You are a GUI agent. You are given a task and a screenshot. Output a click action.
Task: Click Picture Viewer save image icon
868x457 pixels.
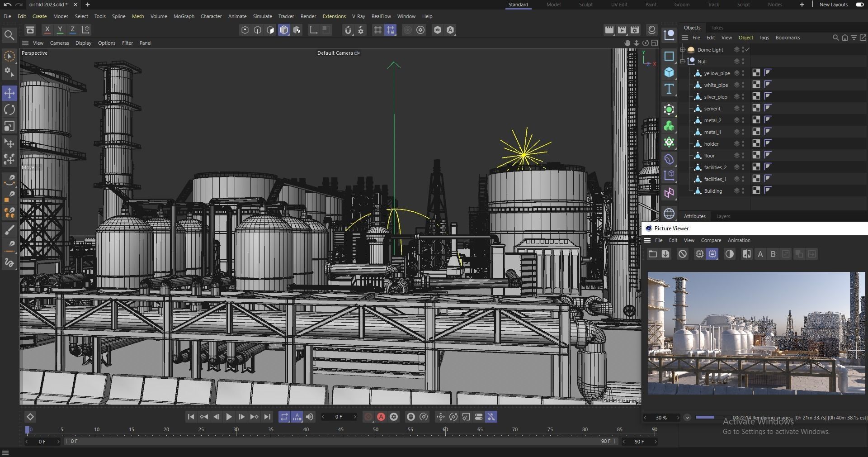click(x=665, y=254)
